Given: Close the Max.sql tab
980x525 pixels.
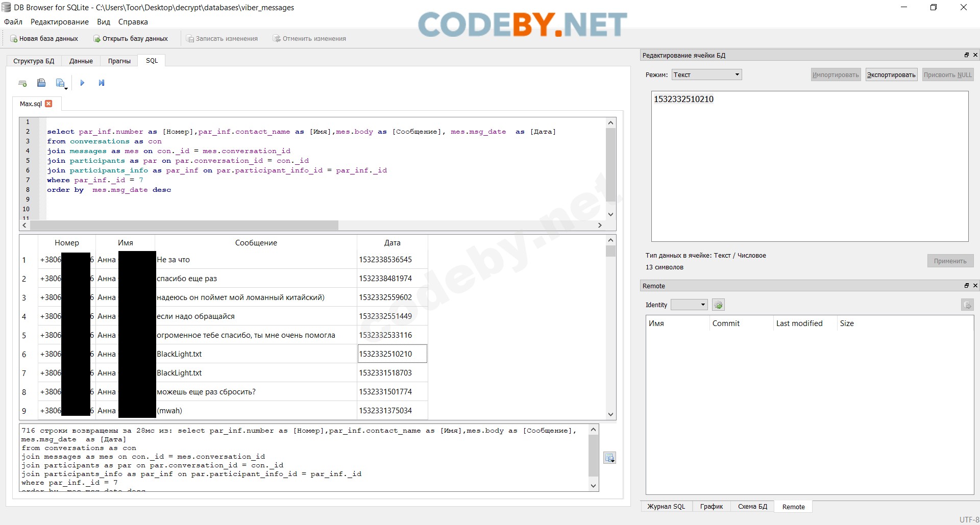Looking at the screenshot, I should [49, 104].
